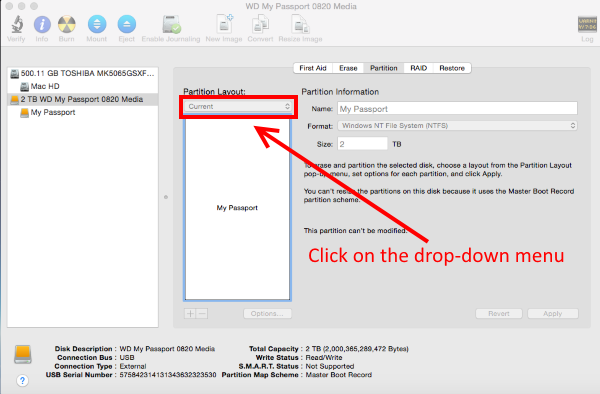
Task: Select the My Passport partition block in layout
Action: tap(237, 208)
